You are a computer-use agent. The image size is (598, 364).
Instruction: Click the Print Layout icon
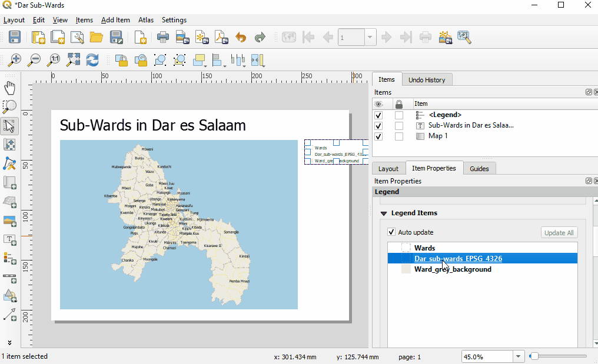tap(163, 38)
